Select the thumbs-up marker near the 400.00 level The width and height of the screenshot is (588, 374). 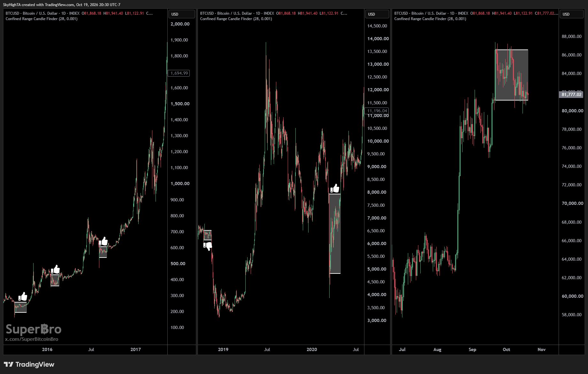coord(55,270)
